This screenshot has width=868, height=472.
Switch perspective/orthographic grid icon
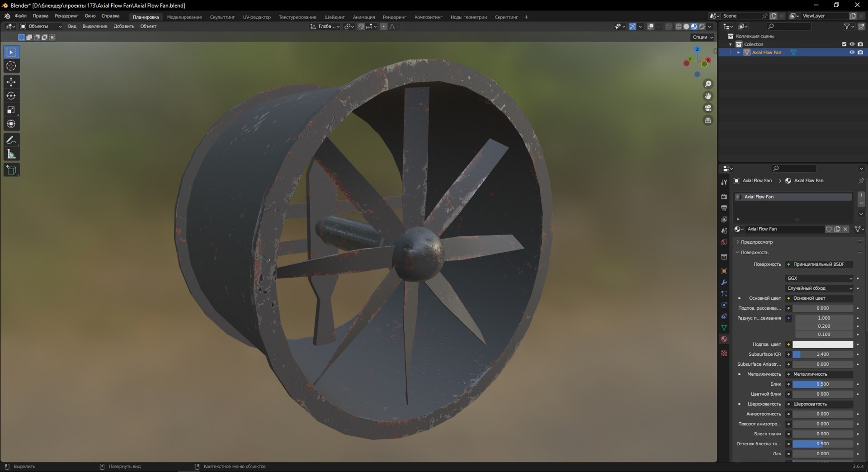coord(708,120)
